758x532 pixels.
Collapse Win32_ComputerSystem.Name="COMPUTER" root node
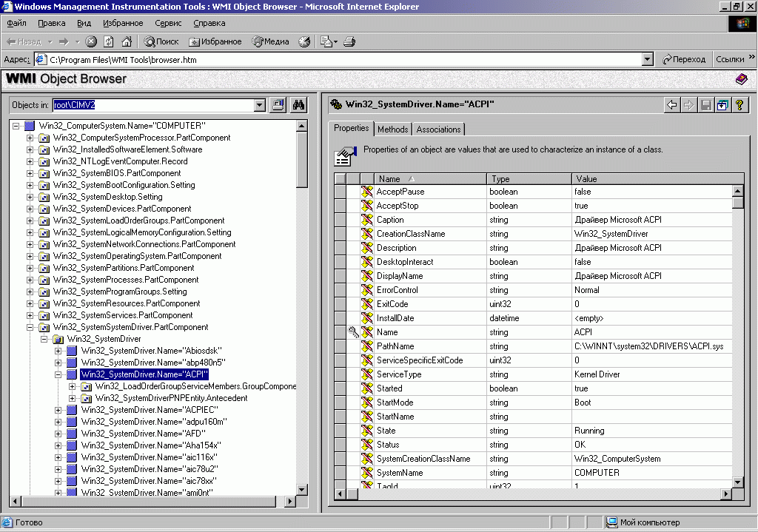coord(16,126)
